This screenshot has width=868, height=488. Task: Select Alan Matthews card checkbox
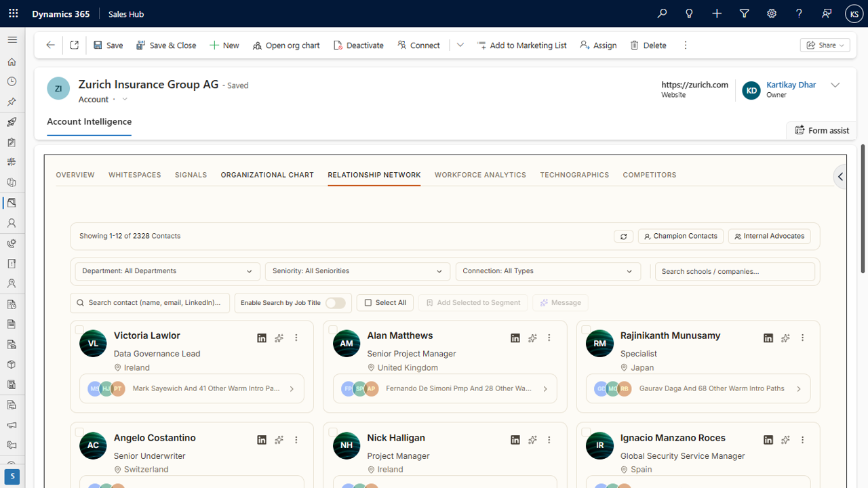click(333, 330)
